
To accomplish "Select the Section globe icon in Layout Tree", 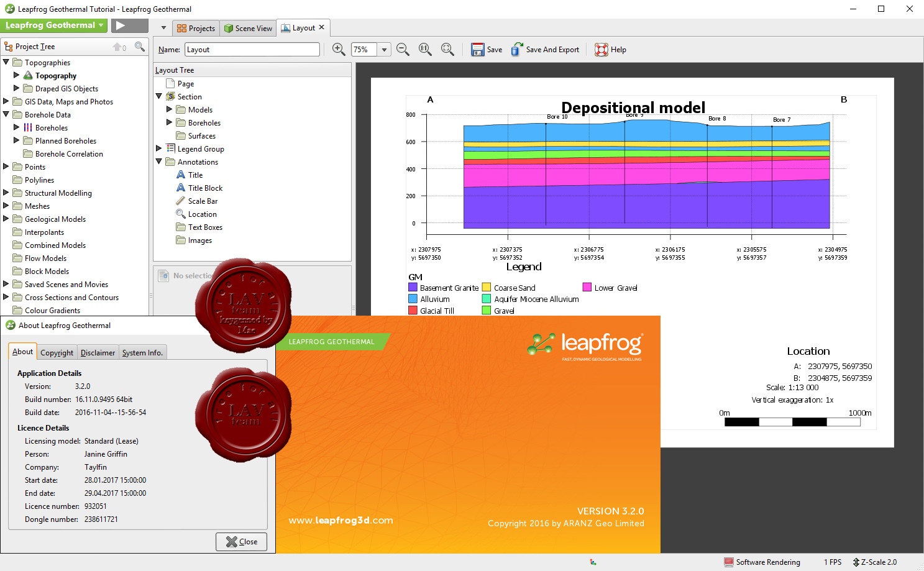I will pyautogui.click(x=170, y=96).
